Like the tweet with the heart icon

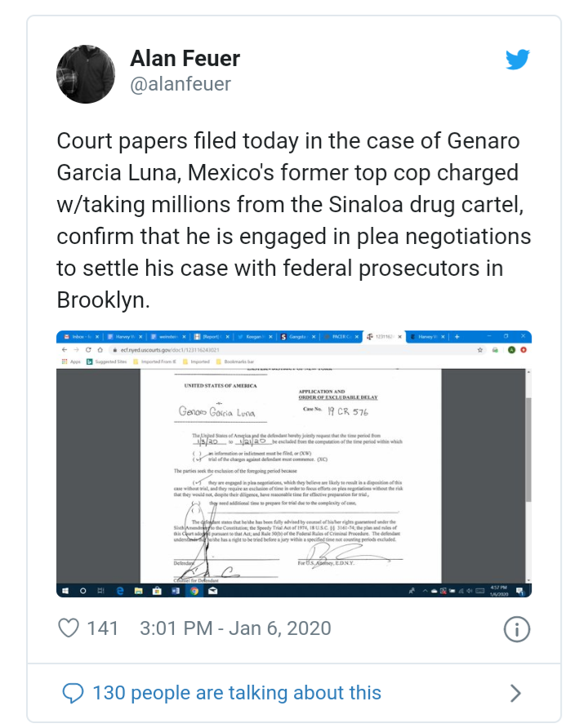click(70, 628)
